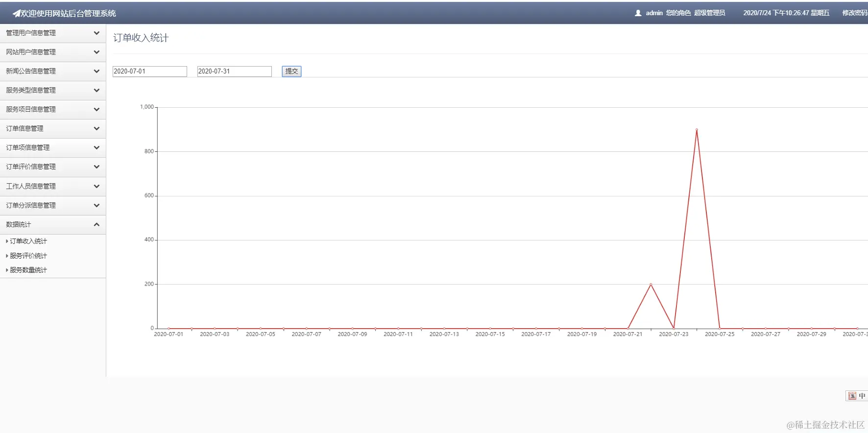The width and height of the screenshot is (868, 433).
Task: Click the start date field 2020-07-01
Action: click(x=150, y=71)
